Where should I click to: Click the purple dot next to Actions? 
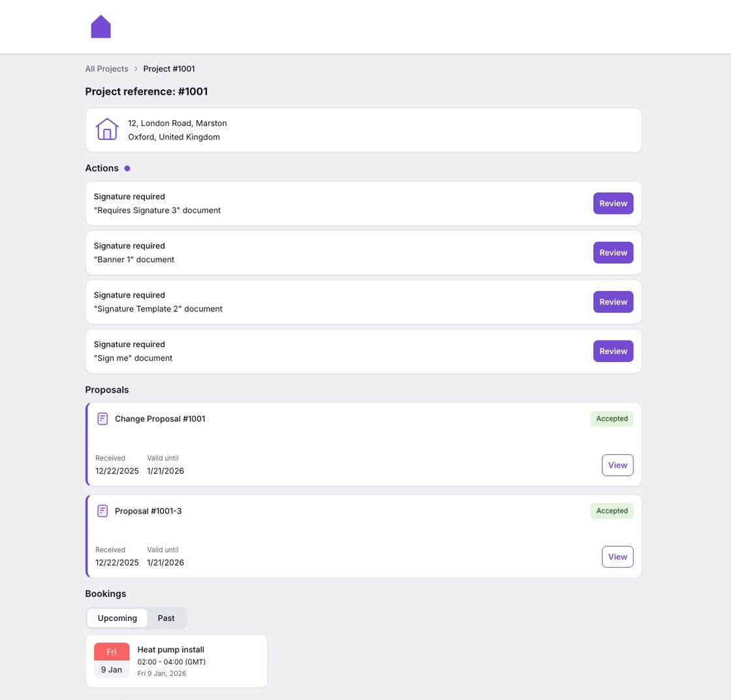pos(127,168)
